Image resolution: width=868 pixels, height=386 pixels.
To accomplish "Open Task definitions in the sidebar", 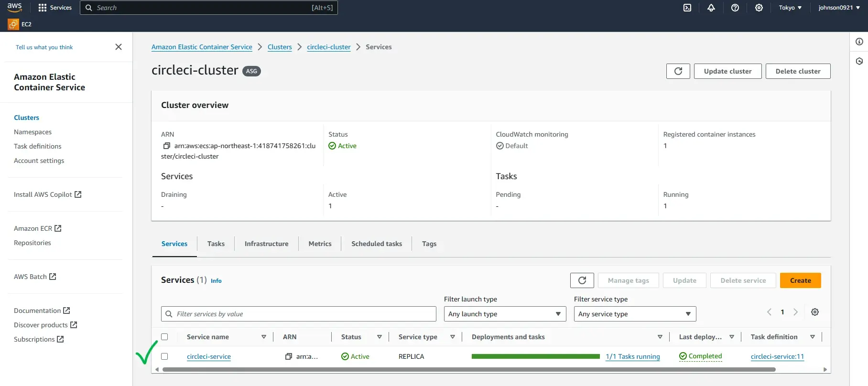I will (38, 146).
